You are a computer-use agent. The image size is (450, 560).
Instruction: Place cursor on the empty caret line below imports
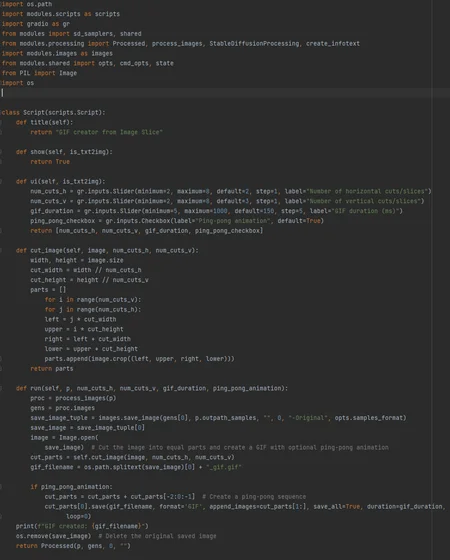coord(225,93)
